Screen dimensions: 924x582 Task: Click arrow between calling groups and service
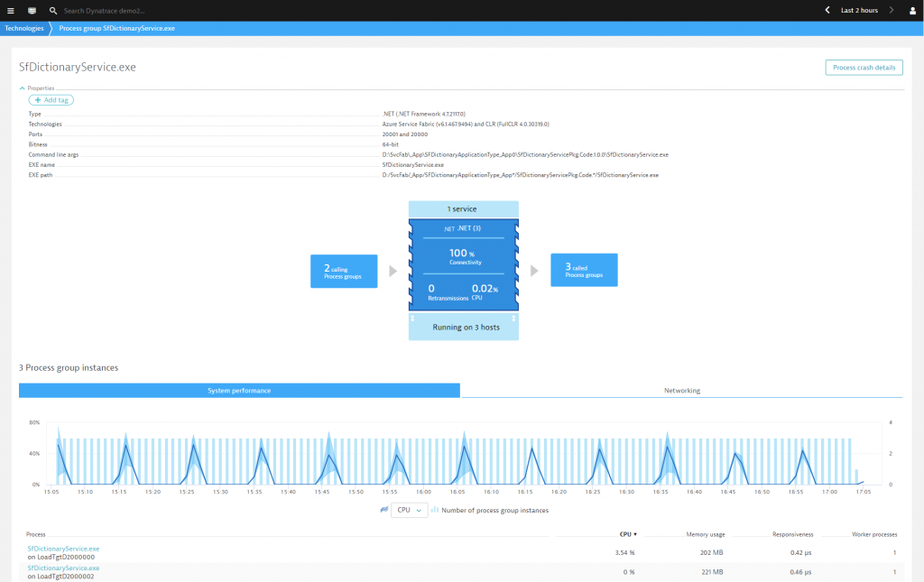coord(393,271)
